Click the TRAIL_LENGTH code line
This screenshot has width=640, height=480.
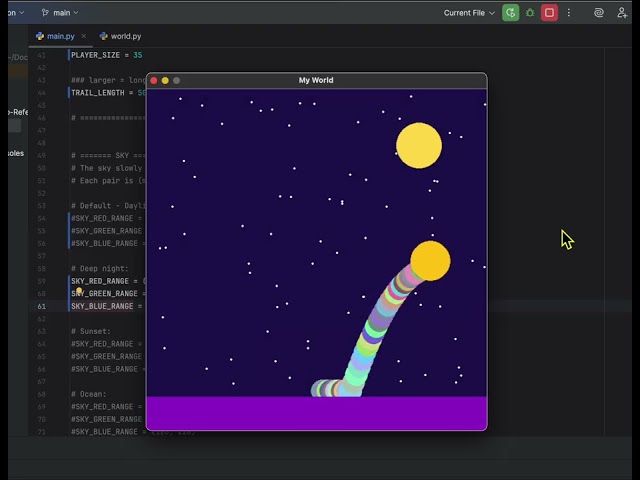108,93
